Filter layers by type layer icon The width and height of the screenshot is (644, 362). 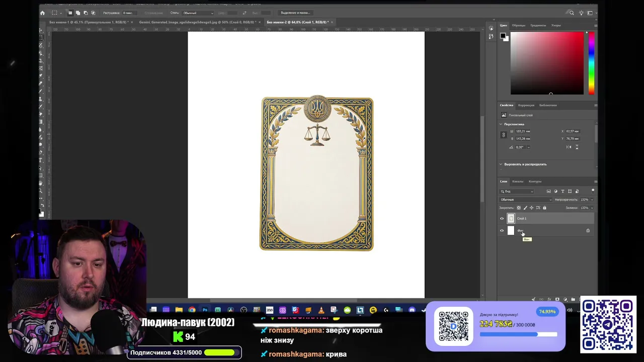click(562, 191)
